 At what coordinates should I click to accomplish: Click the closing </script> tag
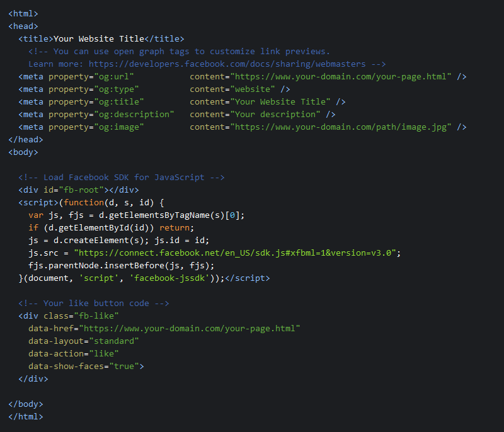pyautogui.click(x=248, y=278)
